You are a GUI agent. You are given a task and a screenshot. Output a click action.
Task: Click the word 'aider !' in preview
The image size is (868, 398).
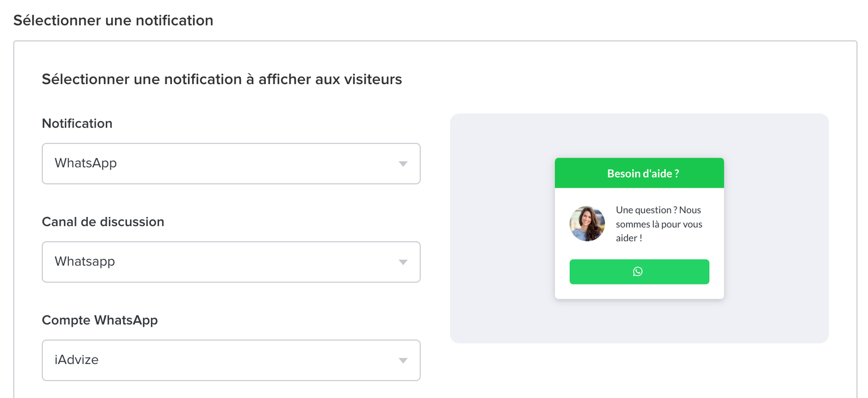[629, 238]
